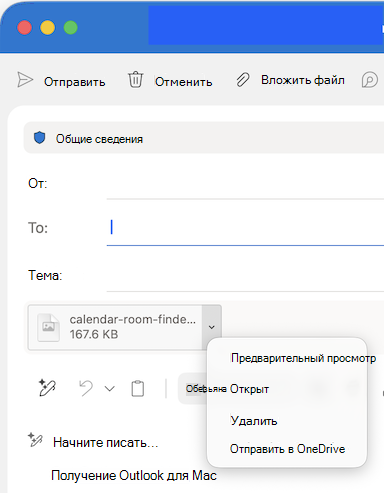Click the paperclip attach icon

(x=243, y=80)
